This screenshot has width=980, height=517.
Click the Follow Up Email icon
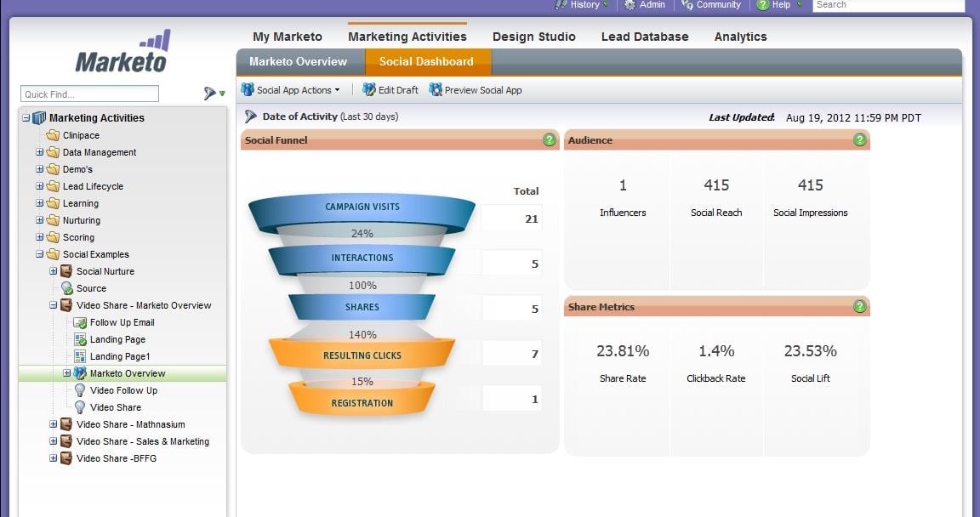point(80,323)
